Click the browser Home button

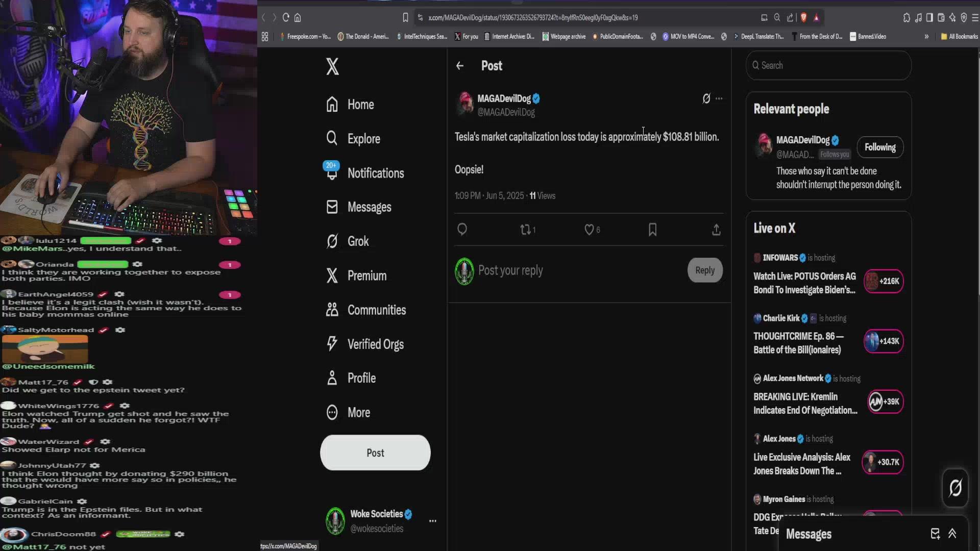pyautogui.click(x=298, y=17)
